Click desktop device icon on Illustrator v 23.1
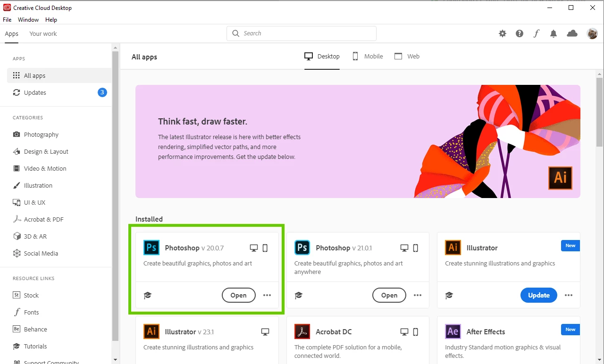 (265, 332)
